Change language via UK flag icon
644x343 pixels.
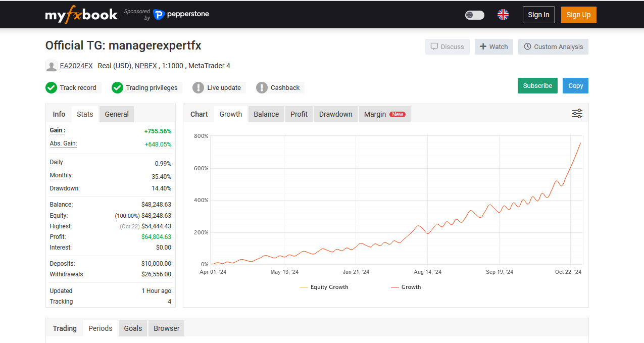pyautogui.click(x=503, y=15)
